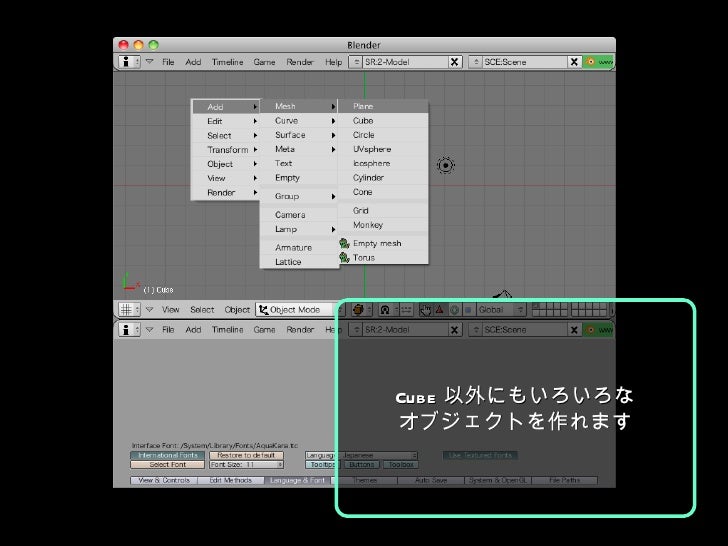The image size is (728, 546).
Task: Click the Blender www icon in lower header
Action: (x=598, y=330)
